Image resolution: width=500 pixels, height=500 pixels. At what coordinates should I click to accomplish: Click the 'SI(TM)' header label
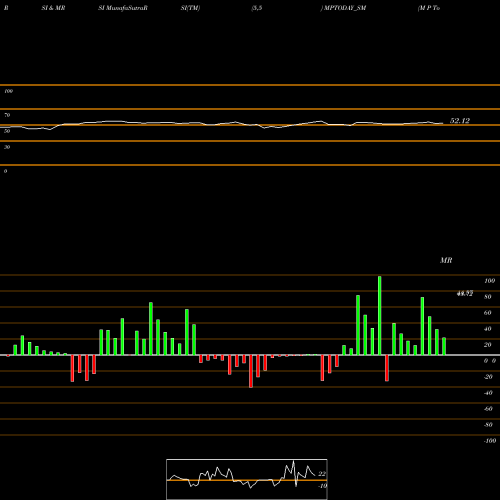[x=190, y=8]
